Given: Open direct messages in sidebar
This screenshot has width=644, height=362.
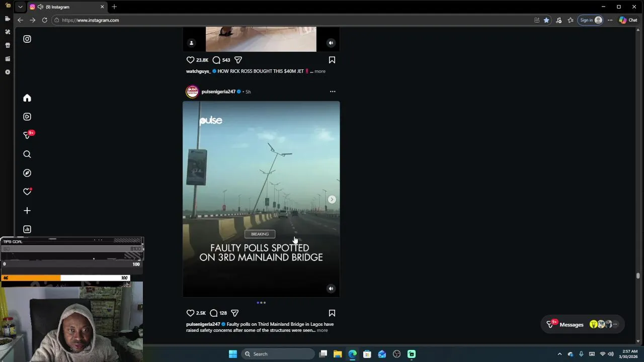Looking at the screenshot, I should tap(27, 135).
